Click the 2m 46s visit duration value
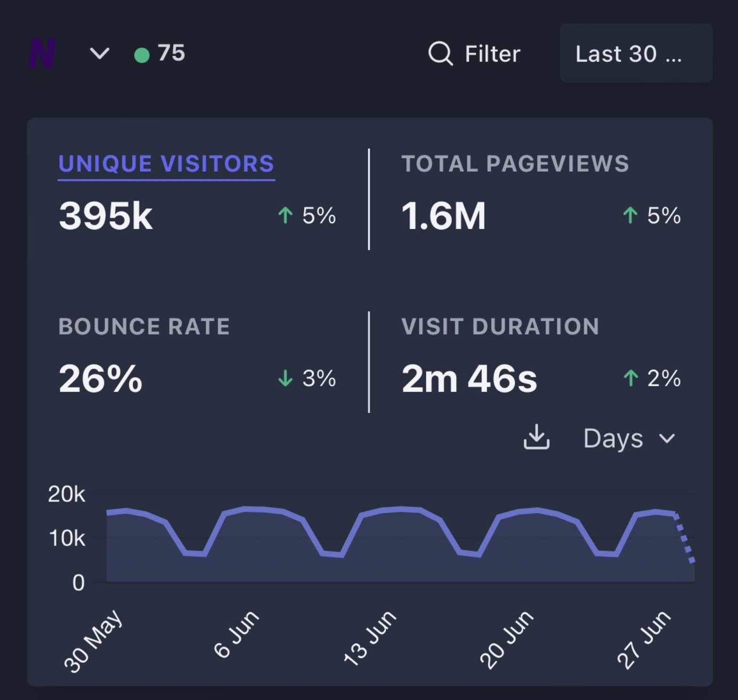Screen dimensions: 738x700 469,378
